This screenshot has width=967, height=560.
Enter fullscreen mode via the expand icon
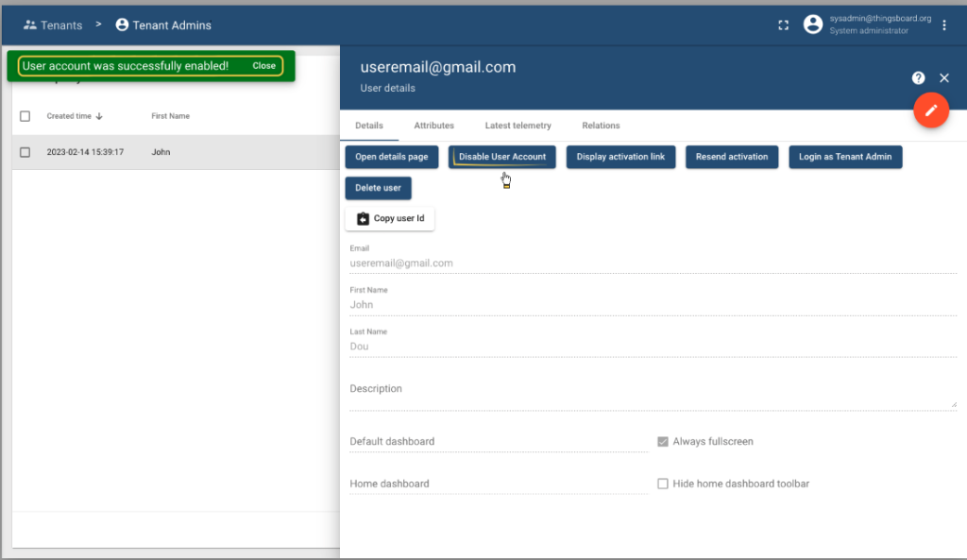(x=783, y=25)
